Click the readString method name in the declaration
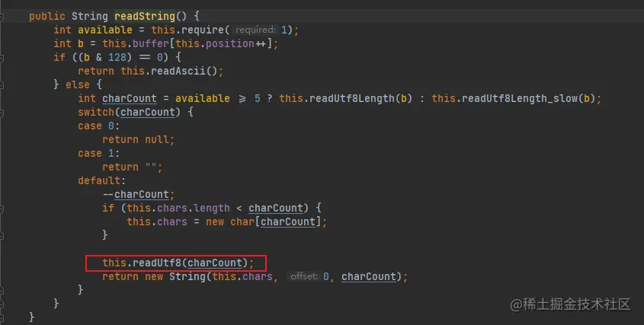Image resolution: width=644 pixels, height=325 pixels. click(x=145, y=17)
